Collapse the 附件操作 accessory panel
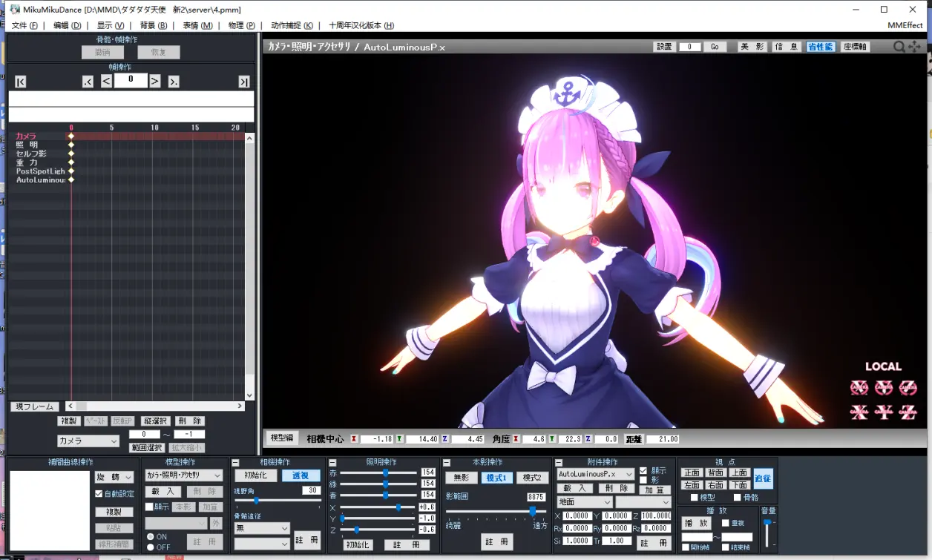This screenshot has width=932, height=560. click(x=559, y=462)
